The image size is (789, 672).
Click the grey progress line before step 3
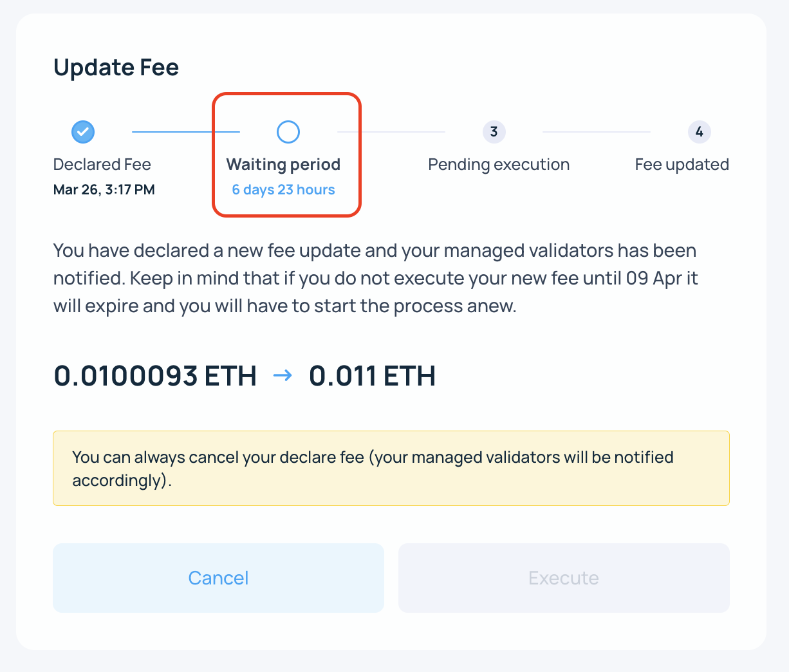coord(391,132)
